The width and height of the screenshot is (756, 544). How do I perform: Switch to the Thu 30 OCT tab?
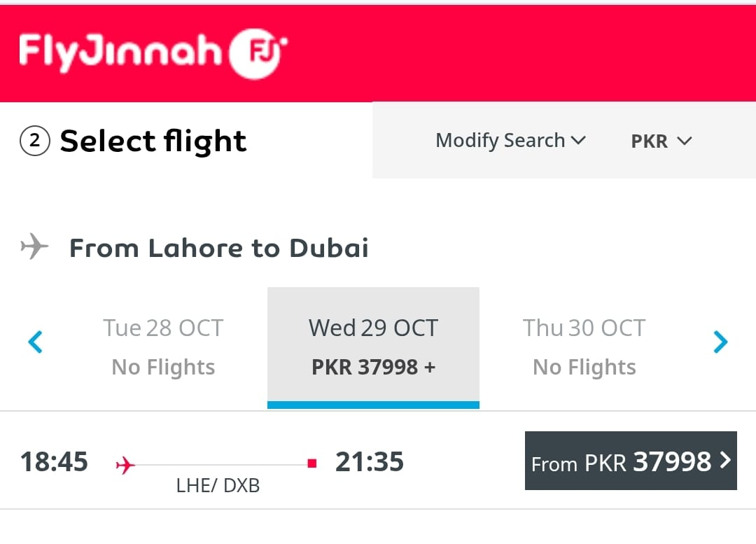(584, 347)
